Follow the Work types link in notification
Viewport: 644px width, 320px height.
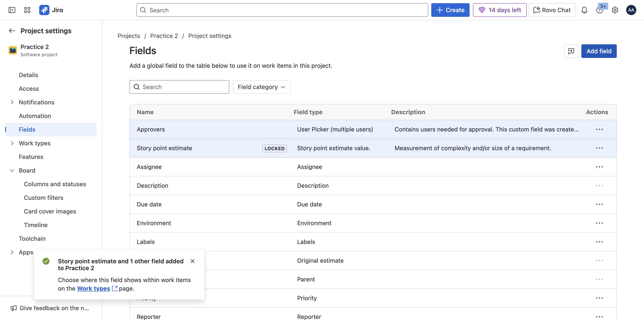(93, 288)
